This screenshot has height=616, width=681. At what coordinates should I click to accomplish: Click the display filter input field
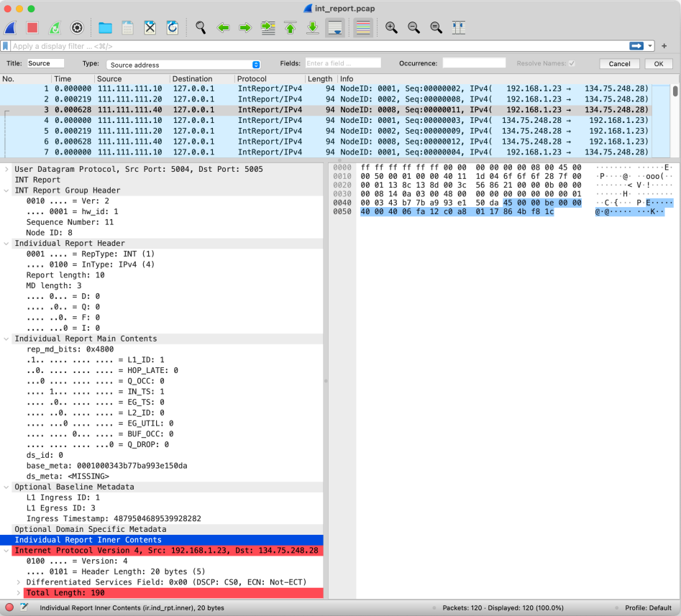coord(319,46)
